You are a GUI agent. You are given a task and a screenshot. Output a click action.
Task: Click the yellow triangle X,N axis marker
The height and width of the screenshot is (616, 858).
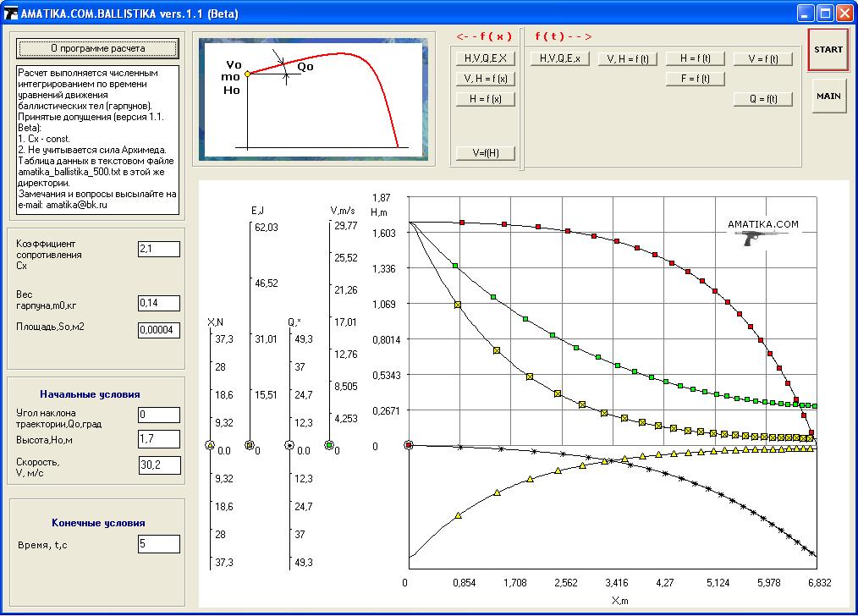coord(210,445)
